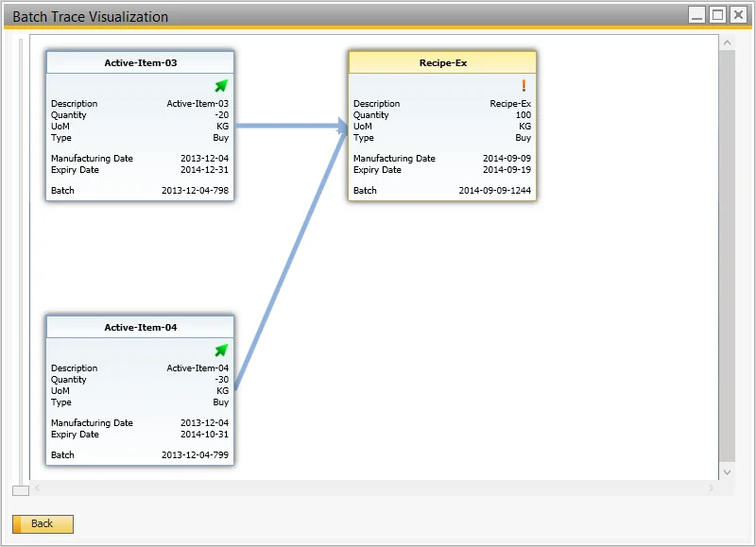The width and height of the screenshot is (756, 547).
Task: Click Type value Buy in Recipe-Ex card
Action: [524, 138]
